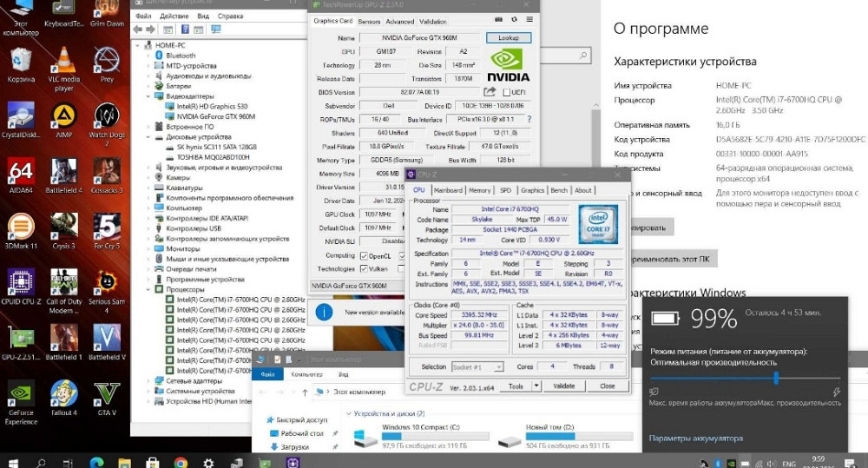Toggle the OpenCL checkbox in GPU-Z
This screenshot has height=468, width=868.
click(364, 256)
